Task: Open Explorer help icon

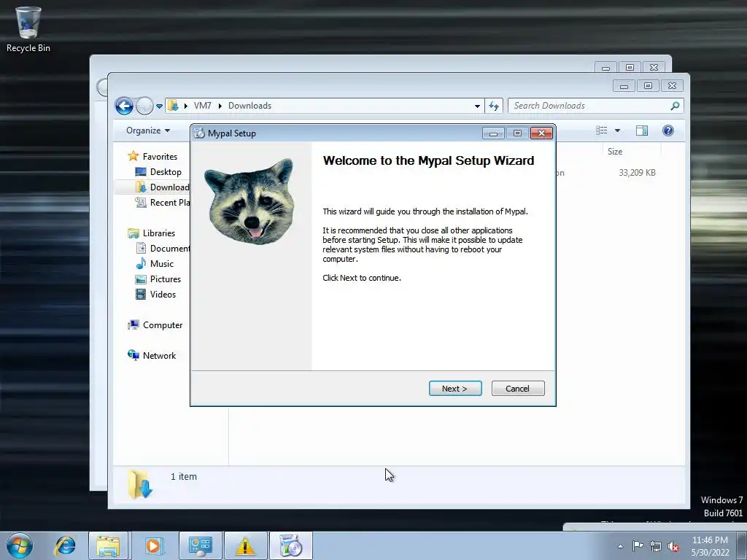Action: (668, 131)
